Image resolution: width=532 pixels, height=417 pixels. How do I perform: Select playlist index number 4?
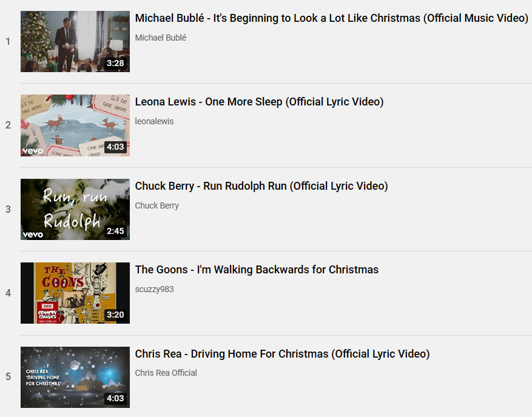click(8, 293)
